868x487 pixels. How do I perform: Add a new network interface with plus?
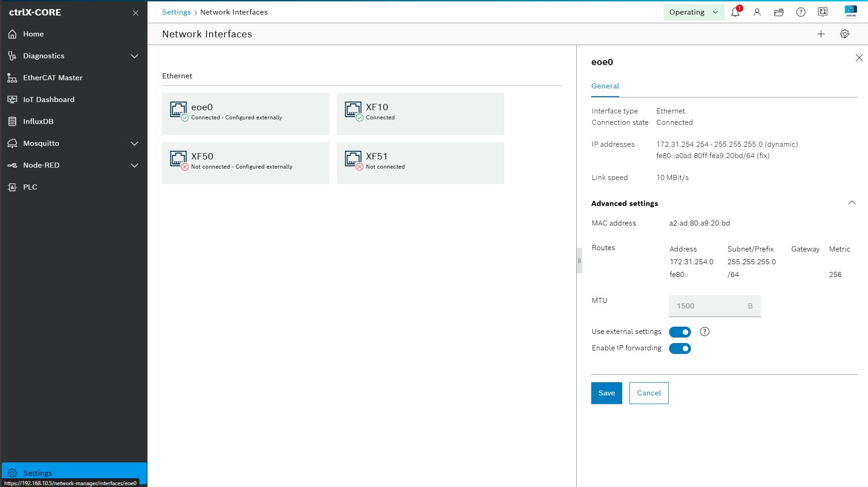821,34
